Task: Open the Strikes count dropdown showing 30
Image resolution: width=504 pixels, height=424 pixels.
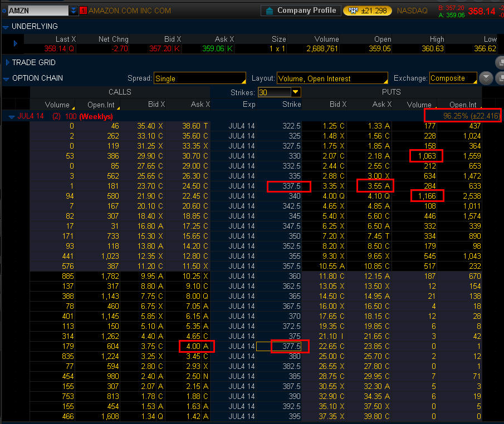Action: pyautogui.click(x=295, y=92)
